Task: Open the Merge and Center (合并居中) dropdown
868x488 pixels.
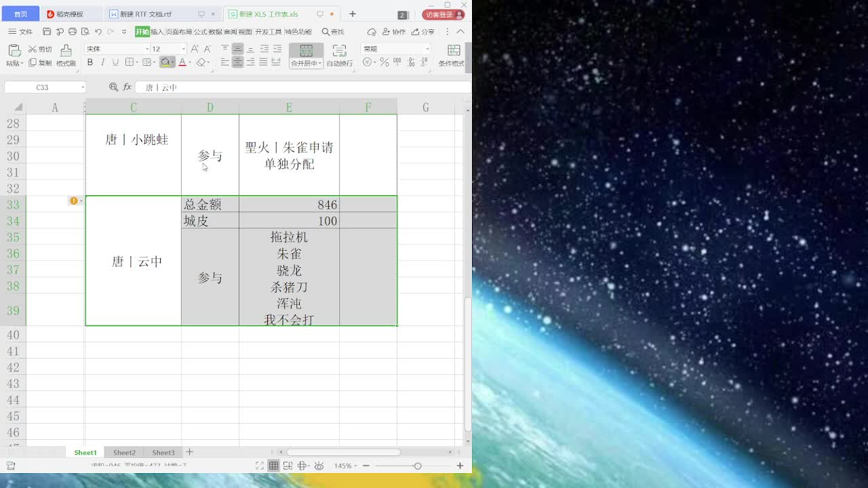Action: tap(306, 64)
